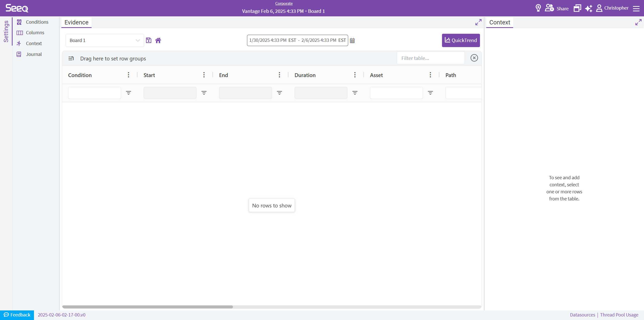Image resolution: width=644 pixels, height=320 pixels.
Task: Clear the table filter with X icon
Action: [x=474, y=58]
